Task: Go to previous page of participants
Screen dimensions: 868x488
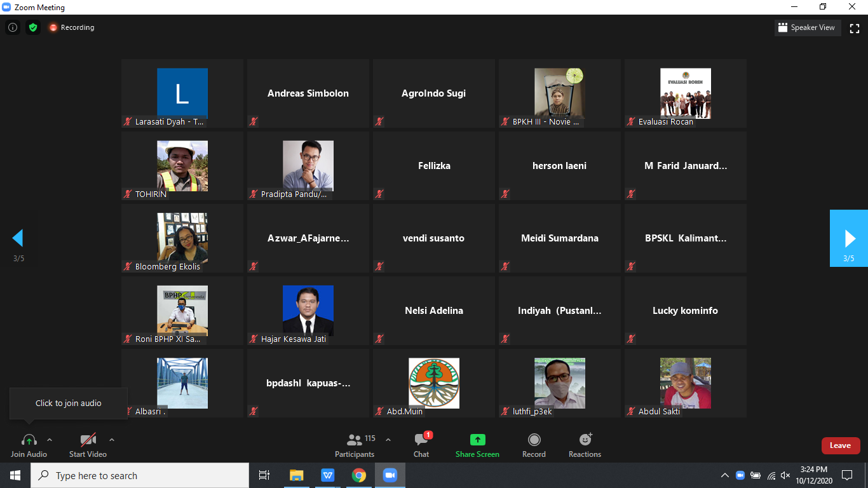Action: click(18, 238)
